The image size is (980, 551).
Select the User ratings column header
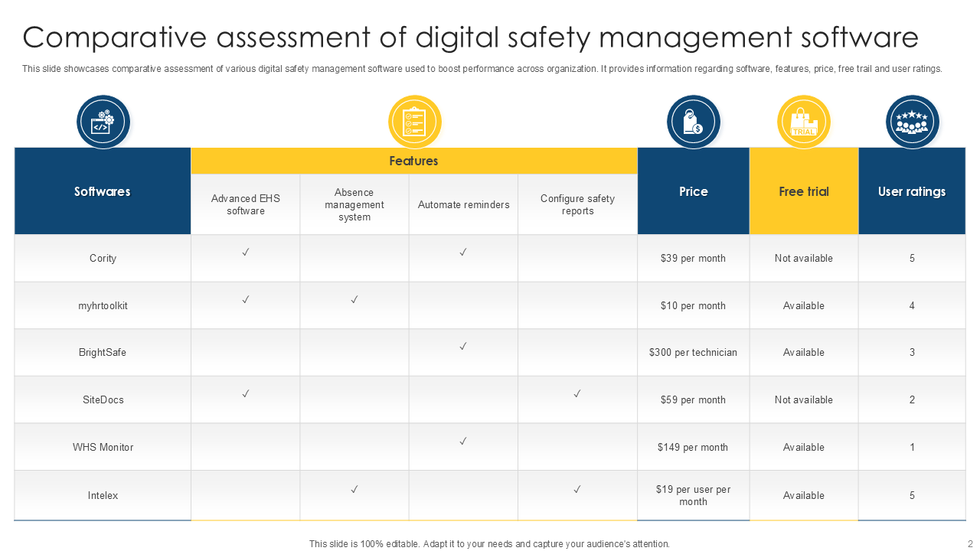point(912,191)
